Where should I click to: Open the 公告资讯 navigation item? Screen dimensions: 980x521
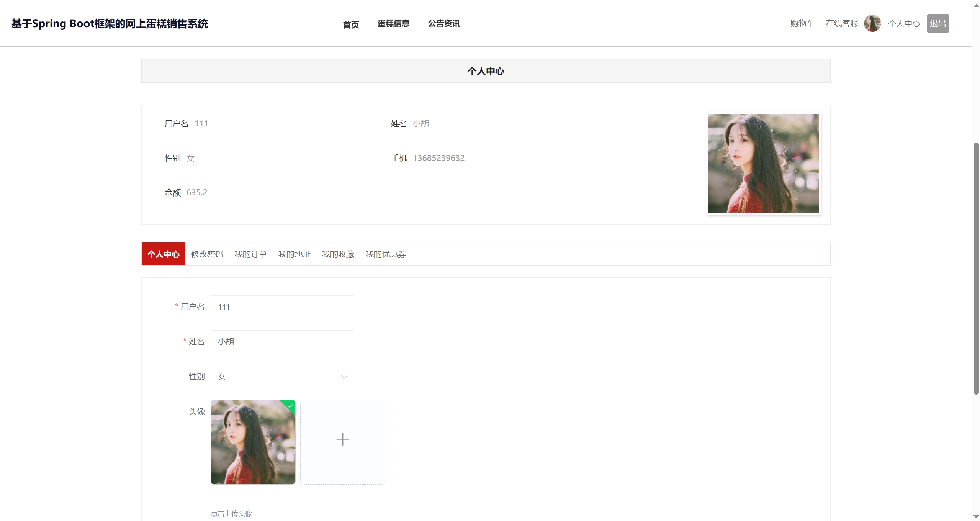444,23
